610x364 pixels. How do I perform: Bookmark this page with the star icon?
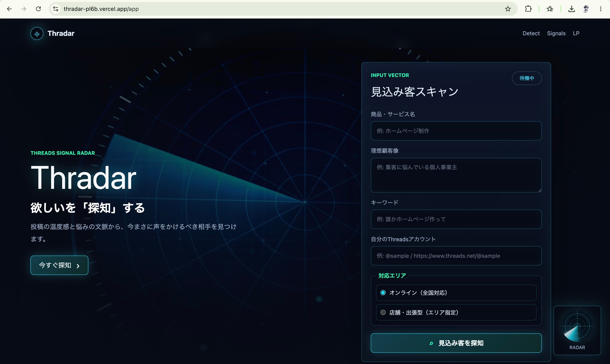[508, 9]
